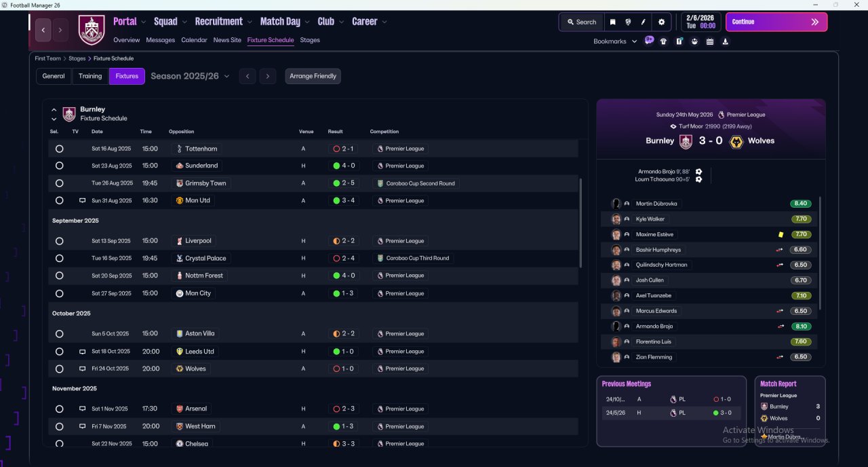Click the Burnley club crest in header
The width and height of the screenshot is (868, 467).
(92, 30)
